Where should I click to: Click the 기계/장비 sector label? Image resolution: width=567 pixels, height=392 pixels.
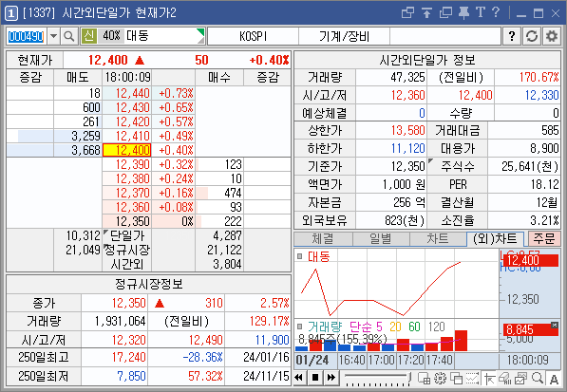344,36
